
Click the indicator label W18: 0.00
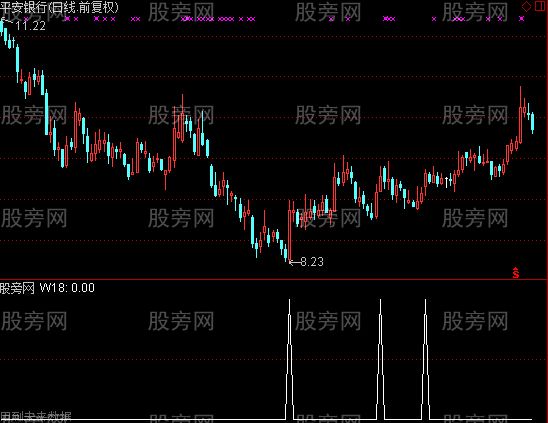point(67,288)
